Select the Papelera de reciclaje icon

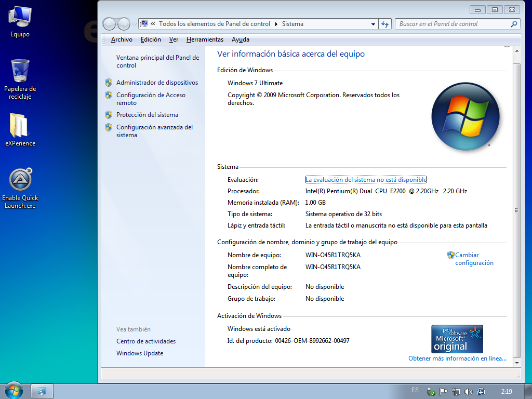pos(20,79)
